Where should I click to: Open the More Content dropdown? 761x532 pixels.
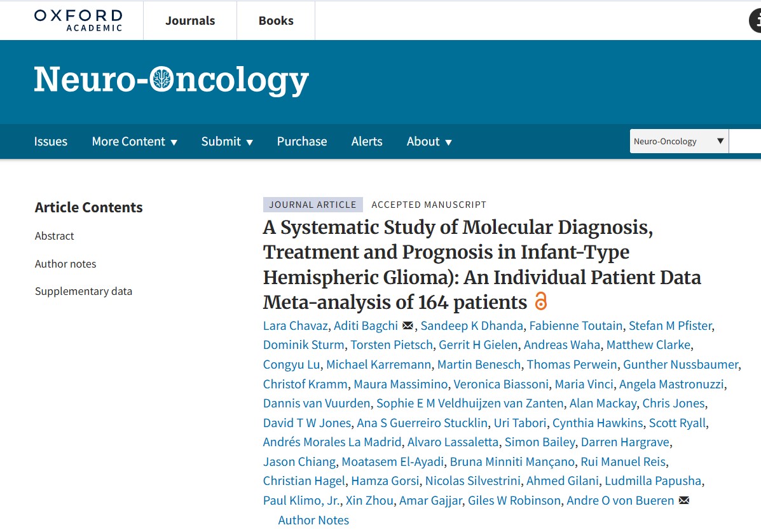(x=134, y=141)
